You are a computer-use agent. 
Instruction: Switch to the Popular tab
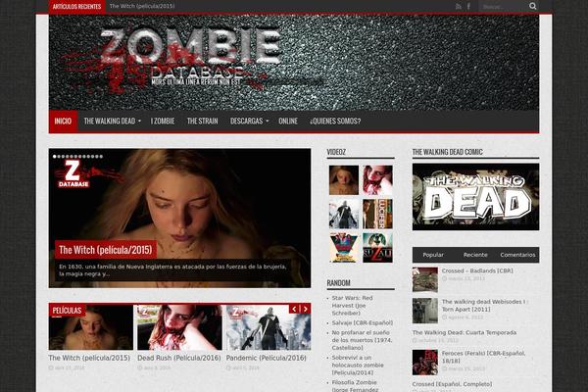pyautogui.click(x=433, y=255)
